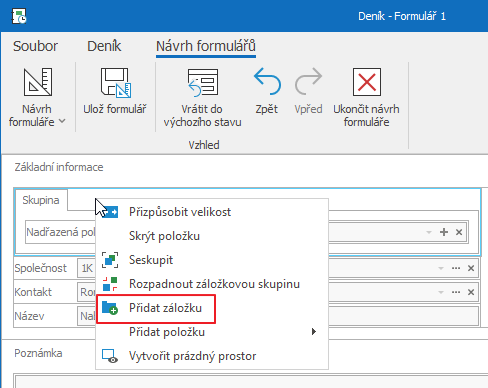488x388 pixels.
Task: Open the Nadřazená položka dropdown arrow
Action: click(429, 232)
